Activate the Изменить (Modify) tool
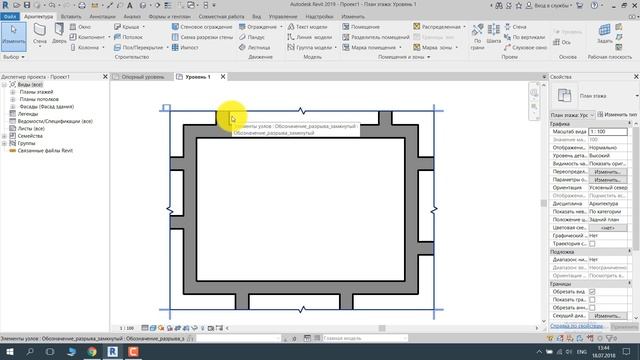The width and height of the screenshot is (640, 360). pyautogui.click(x=14, y=36)
